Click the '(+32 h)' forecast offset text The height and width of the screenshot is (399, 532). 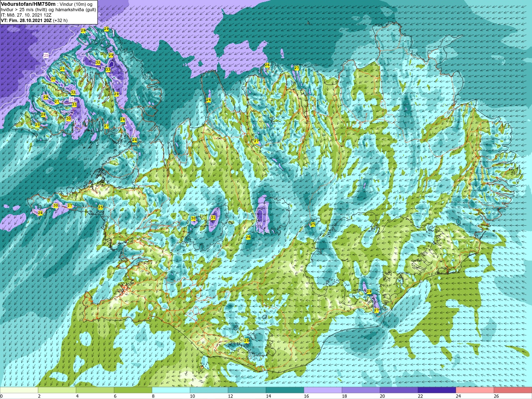point(60,20)
